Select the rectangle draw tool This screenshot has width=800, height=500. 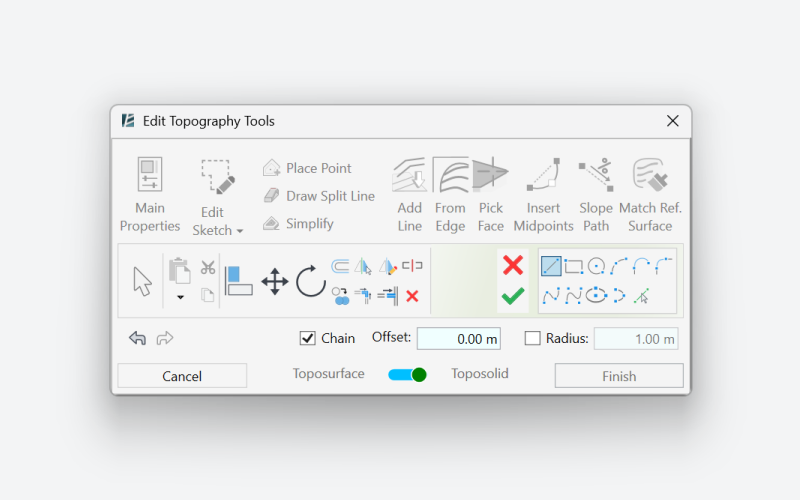click(x=574, y=266)
